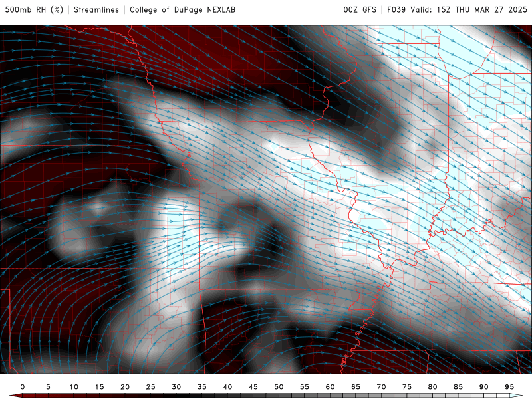Image resolution: width=532 pixels, height=399 pixels.
Task: Click the colorbar value label 30
Action: pos(176,387)
